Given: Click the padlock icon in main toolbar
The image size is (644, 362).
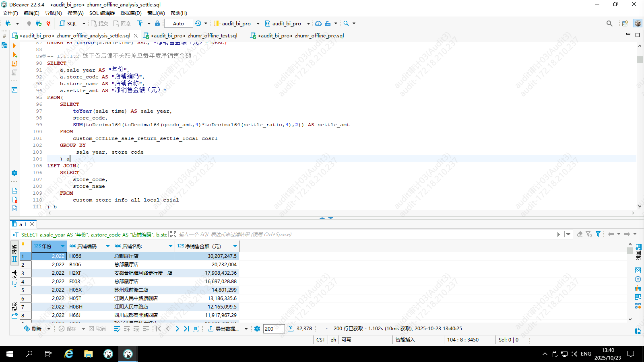Looking at the screenshot, I should click(157, 23).
